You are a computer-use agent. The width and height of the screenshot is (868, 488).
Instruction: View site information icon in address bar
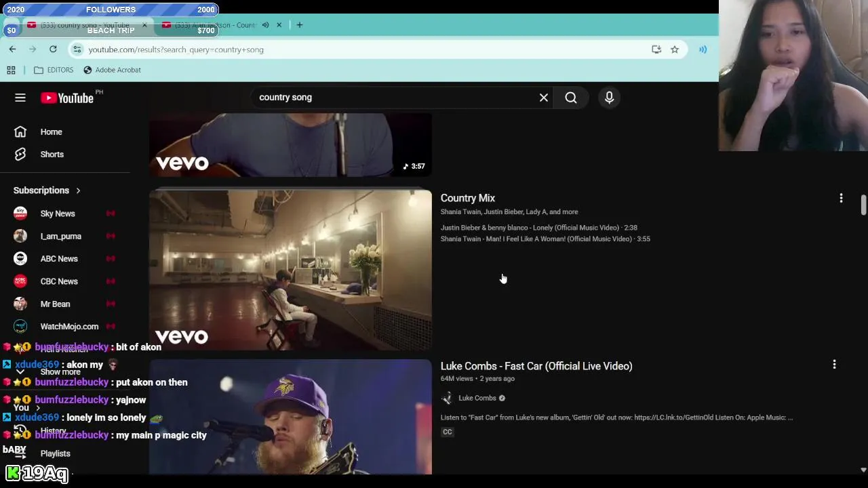coord(77,49)
